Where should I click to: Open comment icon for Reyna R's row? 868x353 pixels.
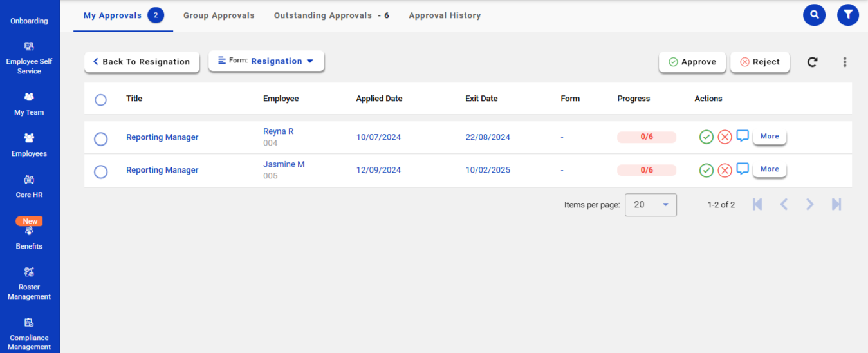pos(743,136)
